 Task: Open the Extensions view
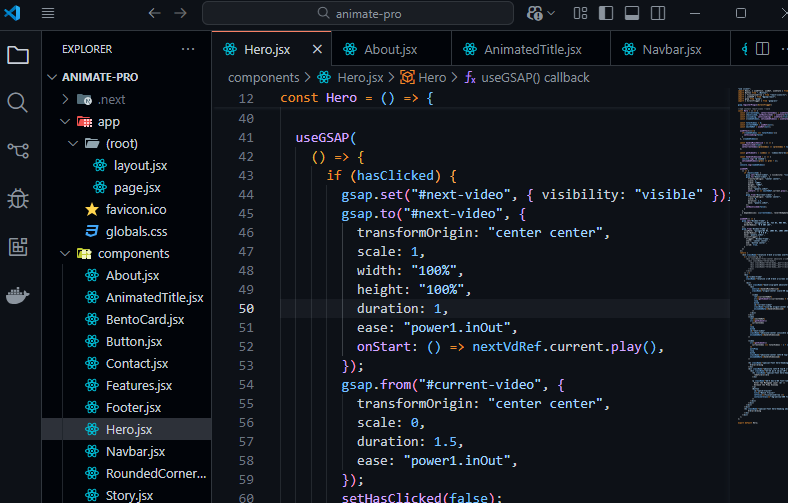point(18,247)
